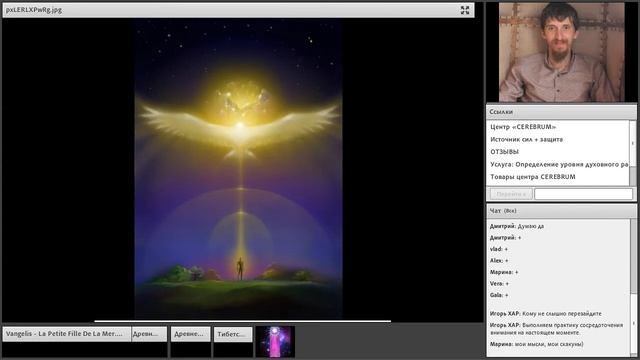Screen dimensions: 640x360
Task: Click the presenter webcam video
Action: (x=561, y=52)
